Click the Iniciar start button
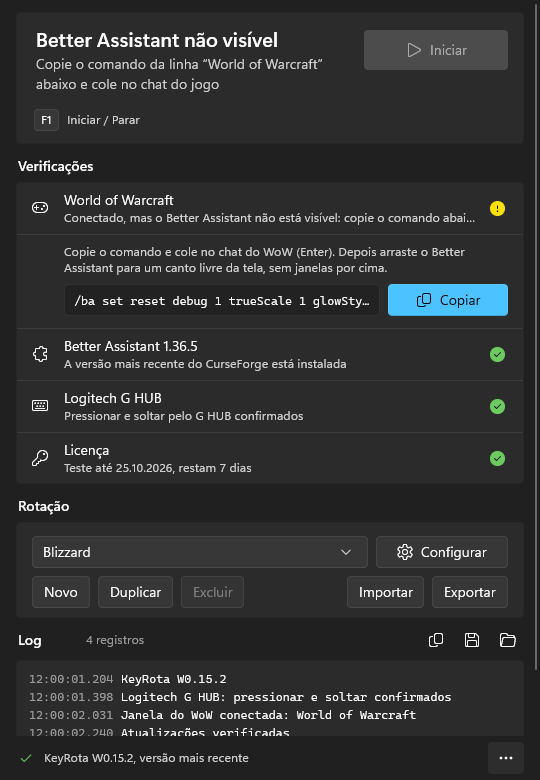540x780 pixels. pyautogui.click(x=436, y=50)
